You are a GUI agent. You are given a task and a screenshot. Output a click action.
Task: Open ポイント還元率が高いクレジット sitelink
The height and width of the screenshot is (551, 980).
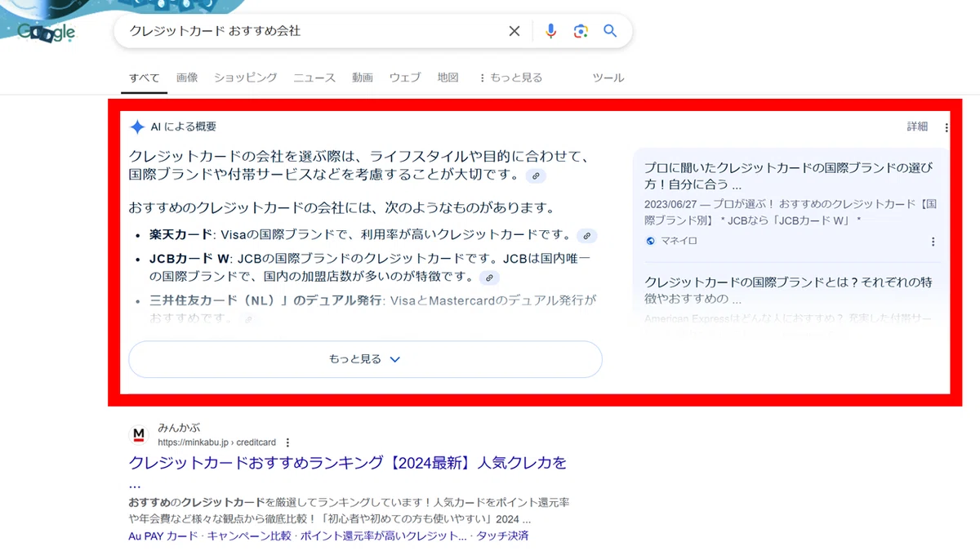(x=383, y=535)
